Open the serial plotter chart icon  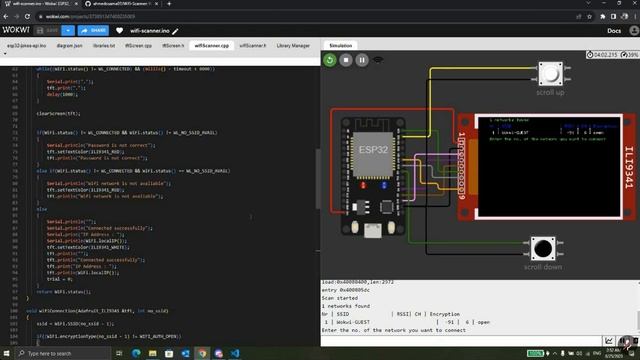click(x=609, y=341)
